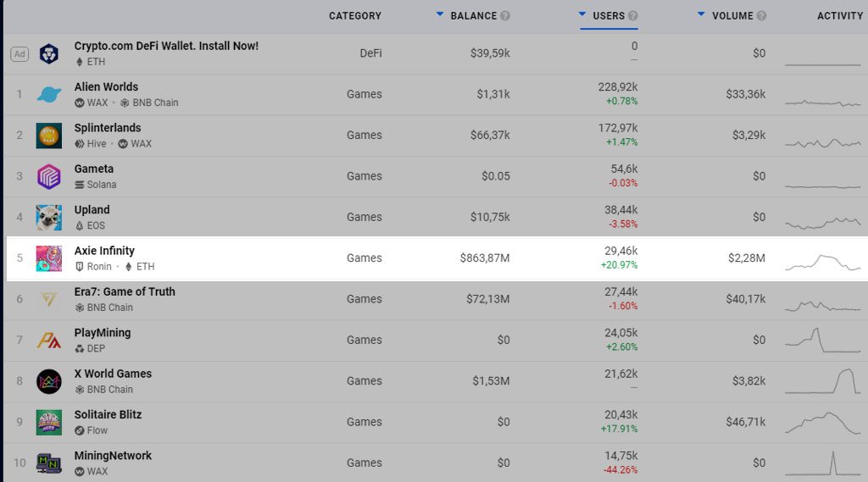Click the Splinterlands monster logo
The image size is (868, 482).
coord(48,136)
